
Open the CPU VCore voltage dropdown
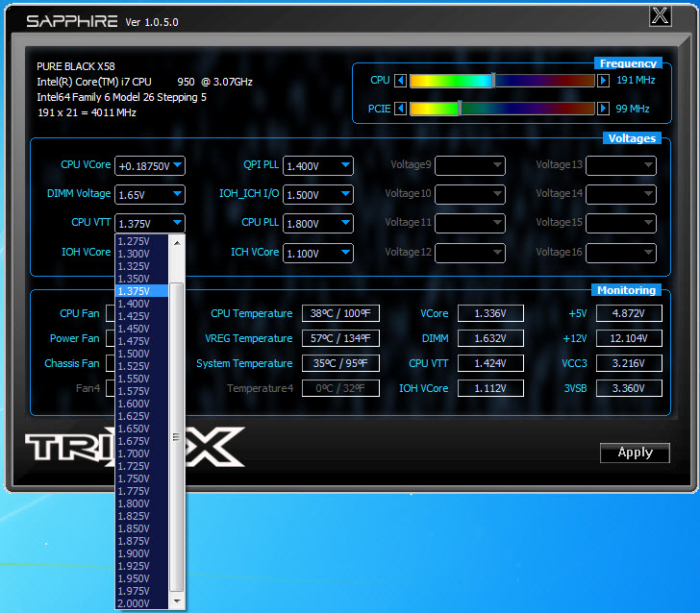pyautogui.click(x=150, y=166)
